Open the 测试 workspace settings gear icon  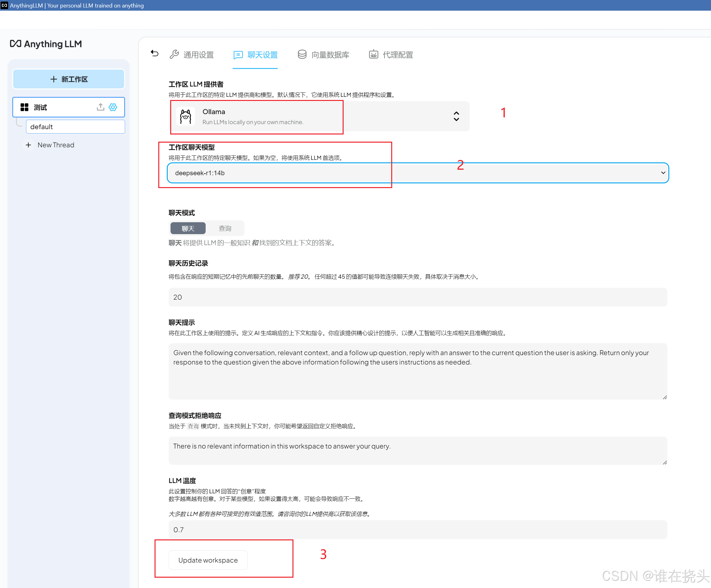[x=113, y=107]
